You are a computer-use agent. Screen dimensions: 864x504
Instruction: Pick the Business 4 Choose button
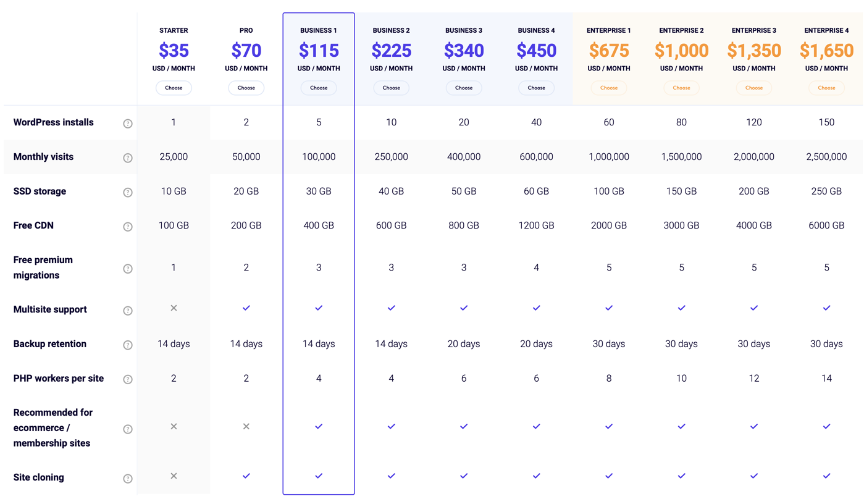pyautogui.click(x=536, y=88)
